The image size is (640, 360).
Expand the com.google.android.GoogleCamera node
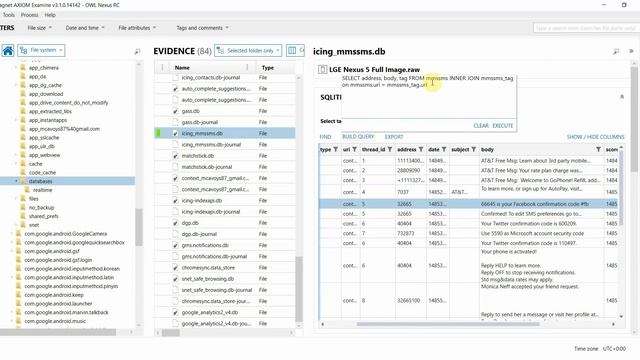(11, 234)
